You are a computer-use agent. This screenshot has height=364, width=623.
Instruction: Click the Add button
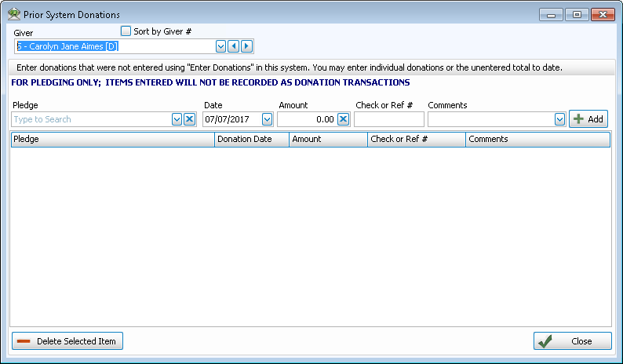coord(588,119)
